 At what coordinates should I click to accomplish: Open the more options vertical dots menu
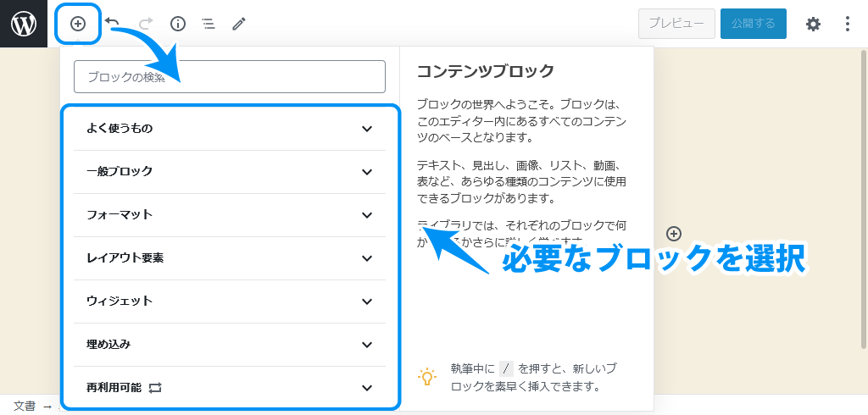tap(848, 24)
